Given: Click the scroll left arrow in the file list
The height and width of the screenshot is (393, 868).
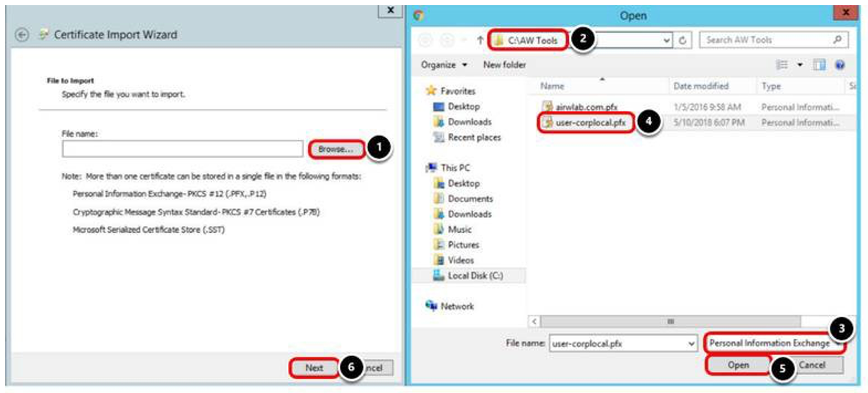Looking at the screenshot, I should 535,321.
